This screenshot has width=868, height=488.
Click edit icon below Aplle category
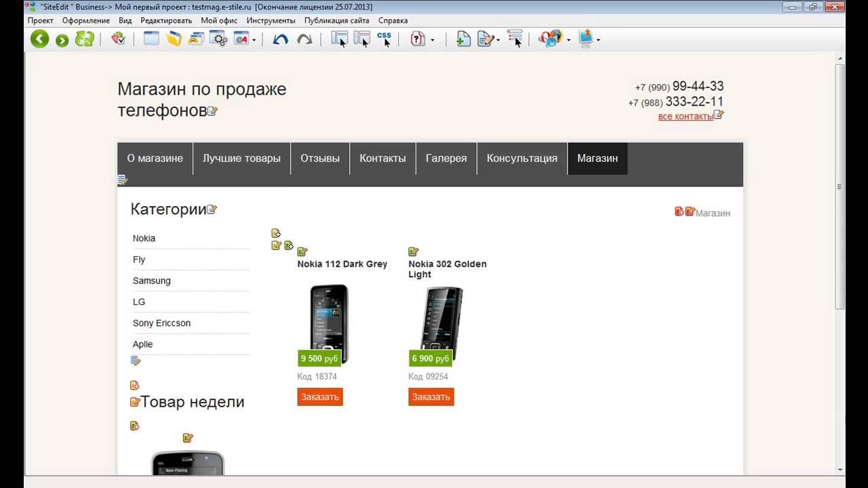click(136, 361)
